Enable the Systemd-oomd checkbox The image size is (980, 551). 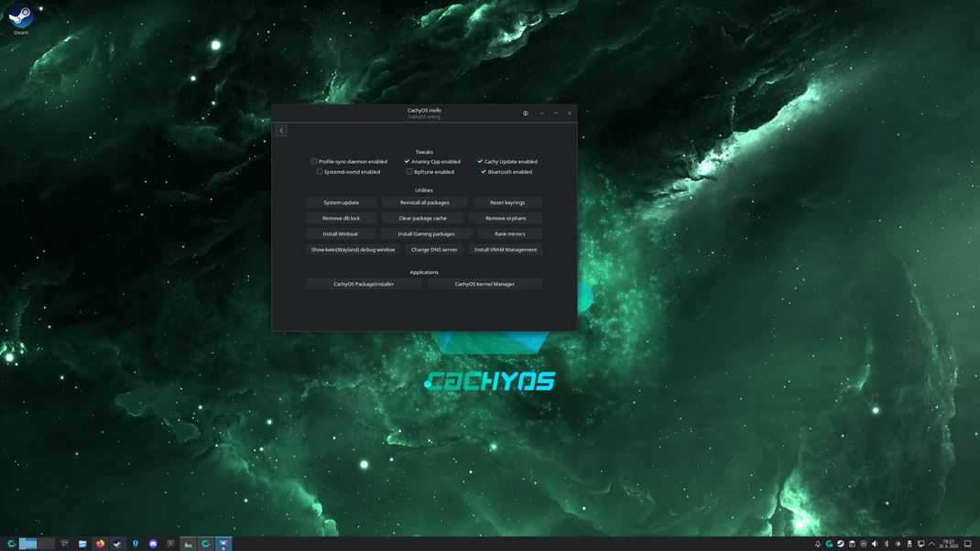(x=320, y=171)
